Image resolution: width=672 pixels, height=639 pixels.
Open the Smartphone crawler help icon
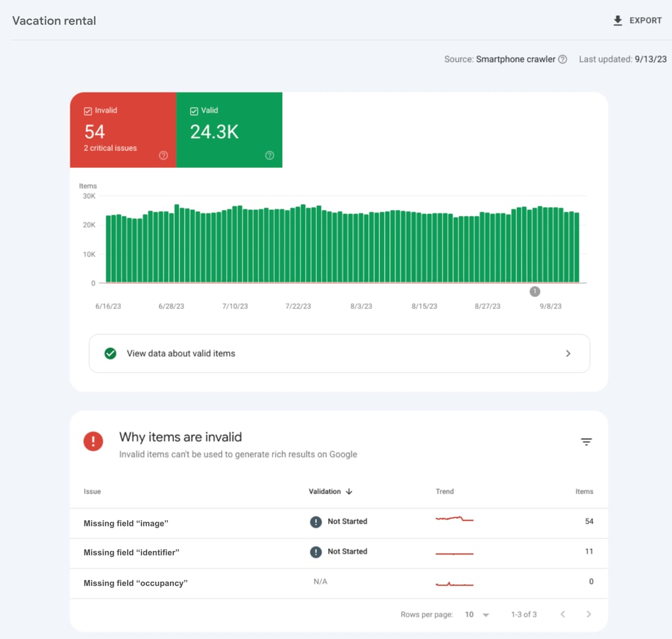[x=562, y=59]
